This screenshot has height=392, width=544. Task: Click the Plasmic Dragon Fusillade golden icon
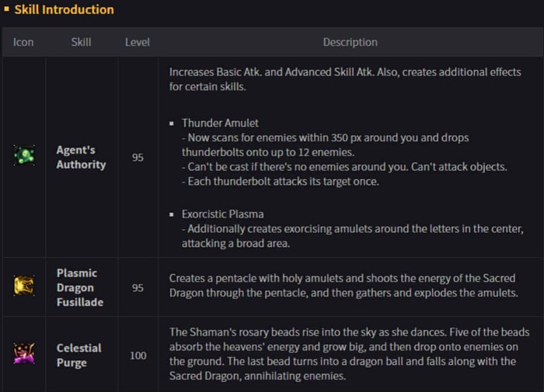(x=24, y=286)
